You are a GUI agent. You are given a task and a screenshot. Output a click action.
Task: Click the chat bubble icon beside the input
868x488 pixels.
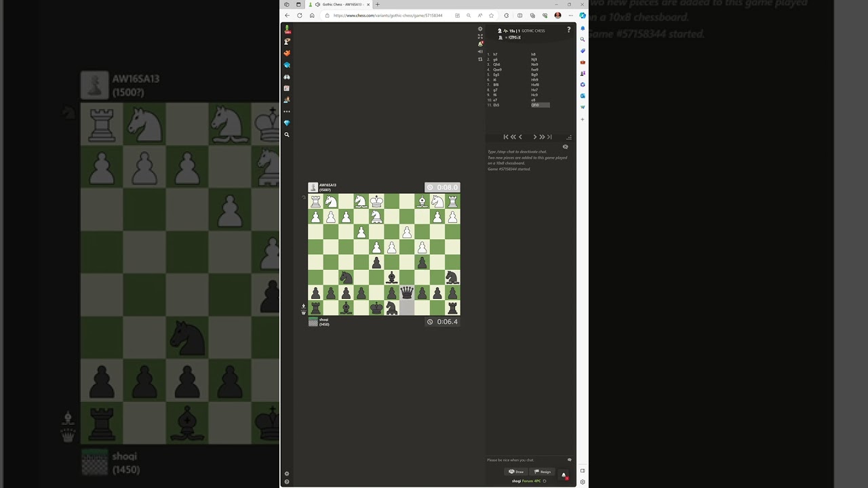[570, 460]
